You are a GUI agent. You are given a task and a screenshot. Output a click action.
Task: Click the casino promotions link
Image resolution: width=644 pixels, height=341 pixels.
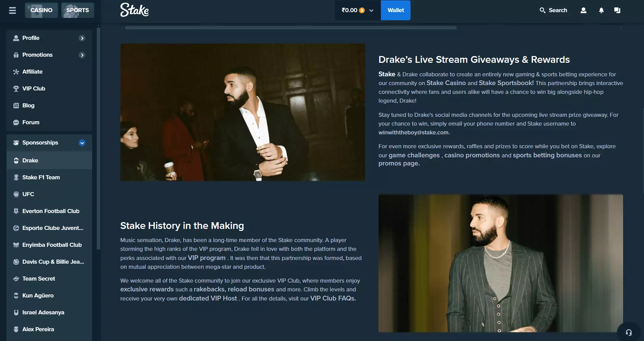tap(472, 155)
